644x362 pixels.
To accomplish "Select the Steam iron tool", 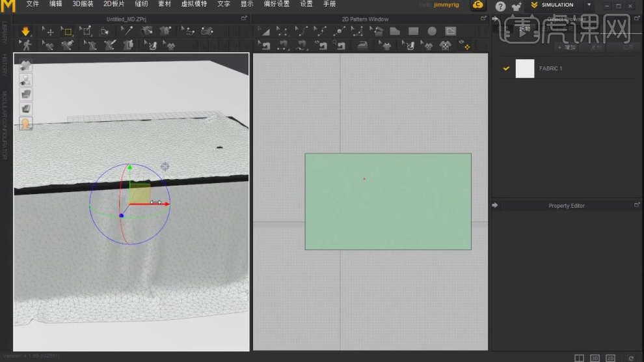I will 362,46.
